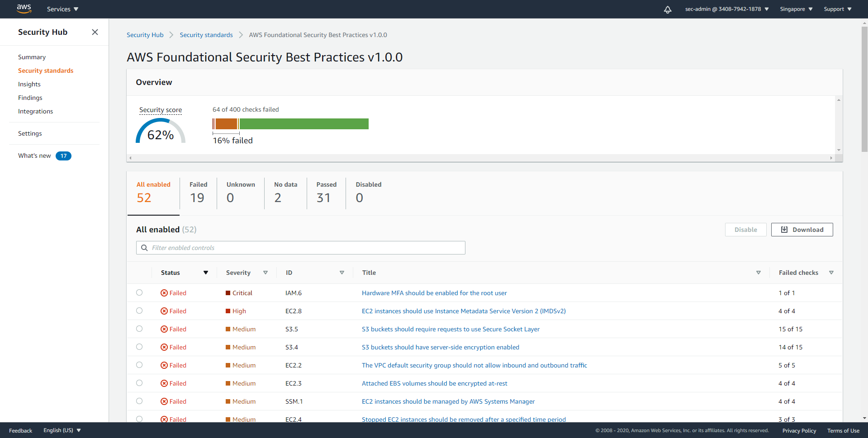The image size is (868, 438).
Task: Click the Failed status icon for S3.5
Action: (x=164, y=329)
